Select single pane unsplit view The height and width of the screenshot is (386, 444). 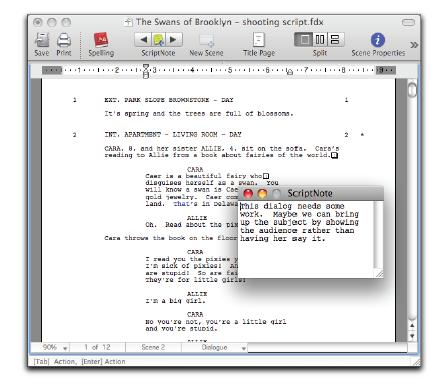point(303,40)
